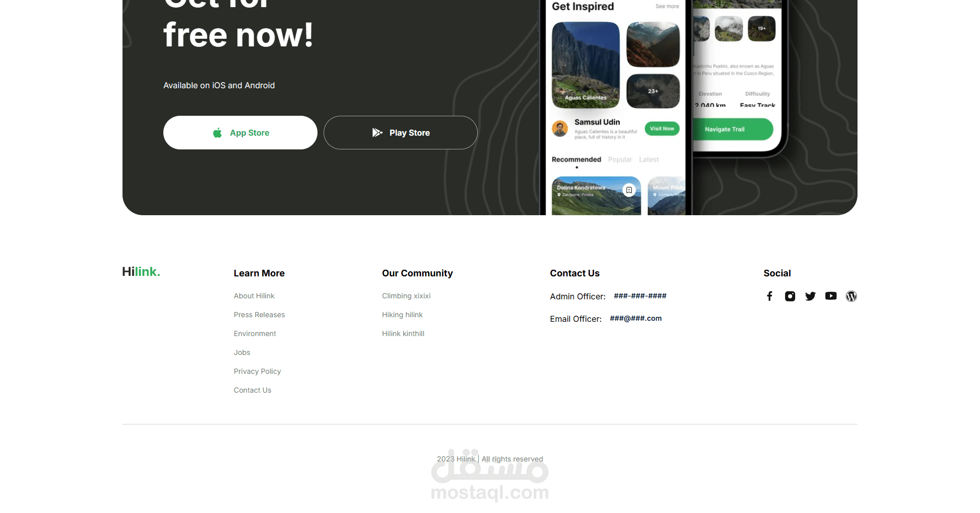Switch to the Latest tab
Screen dimensions: 980x513
pos(649,160)
